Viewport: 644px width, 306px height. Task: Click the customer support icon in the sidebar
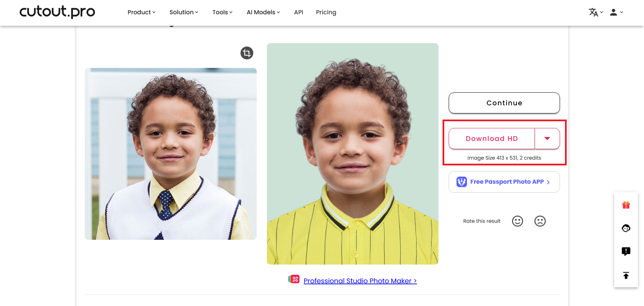tap(626, 228)
